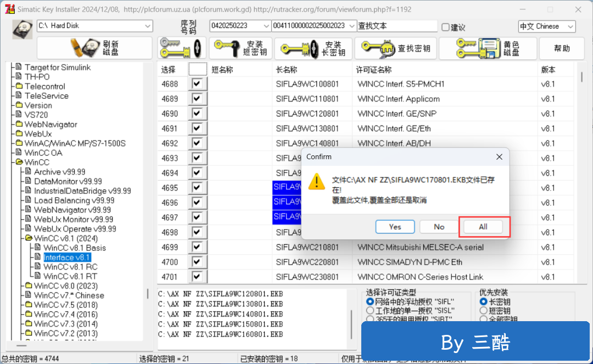Click the folder icon beside WinCC v7.3 (2014)
Screen dimensions: 593x364
pos(29,323)
